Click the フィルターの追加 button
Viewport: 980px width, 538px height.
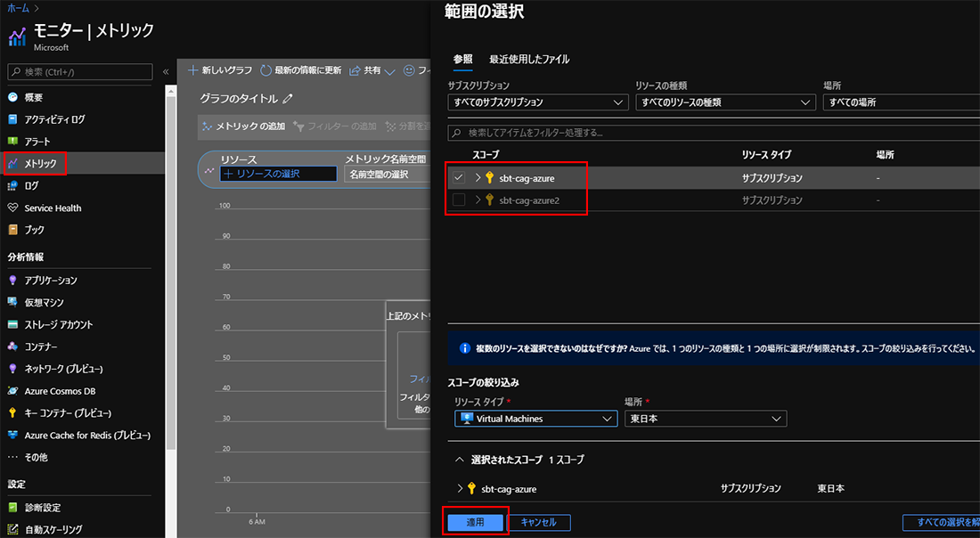point(335,126)
